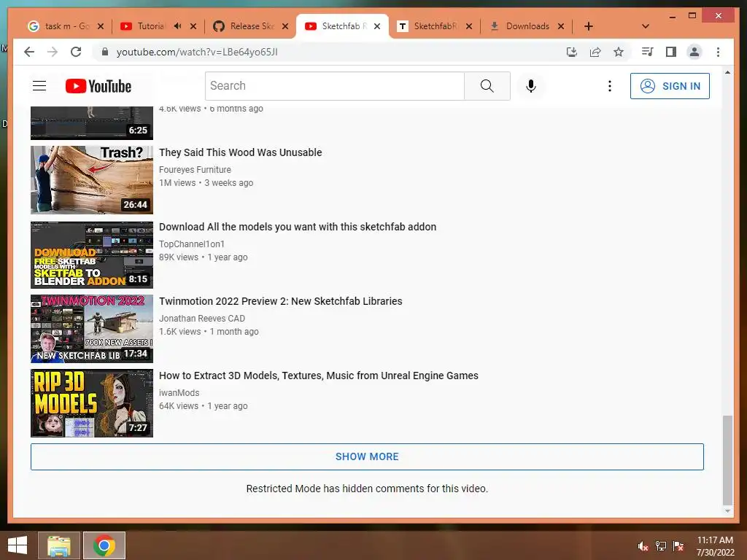Click '1M views • 3 weeks ago' text
Screen dimensions: 747x560
[206, 183]
